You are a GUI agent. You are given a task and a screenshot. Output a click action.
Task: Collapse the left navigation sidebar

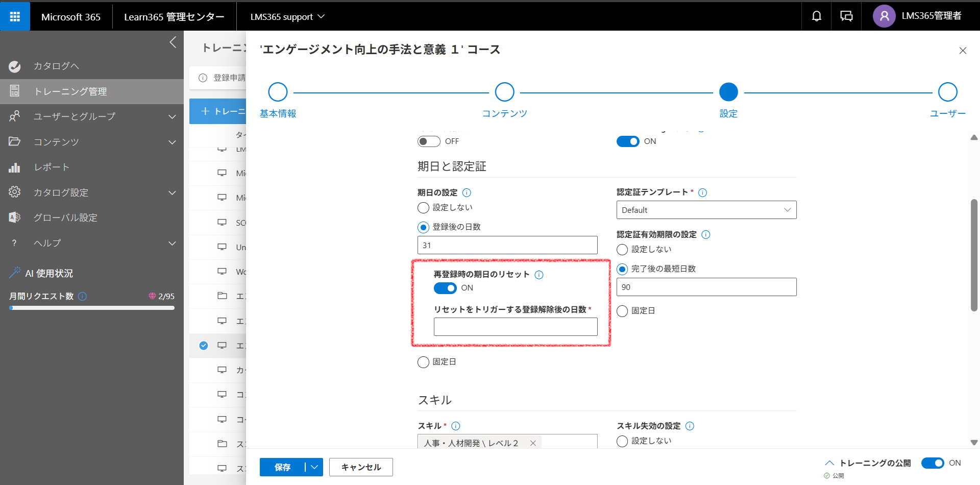[173, 42]
